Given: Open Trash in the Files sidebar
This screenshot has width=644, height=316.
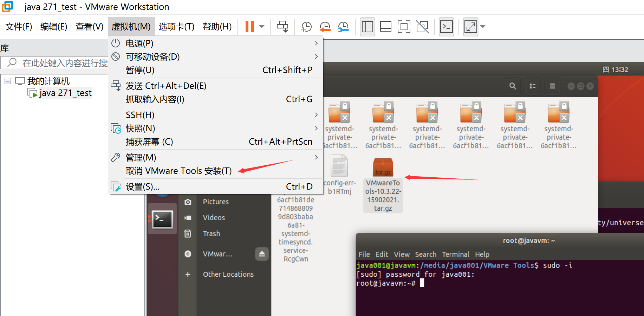Looking at the screenshot, I should click(x=211, y=234).
